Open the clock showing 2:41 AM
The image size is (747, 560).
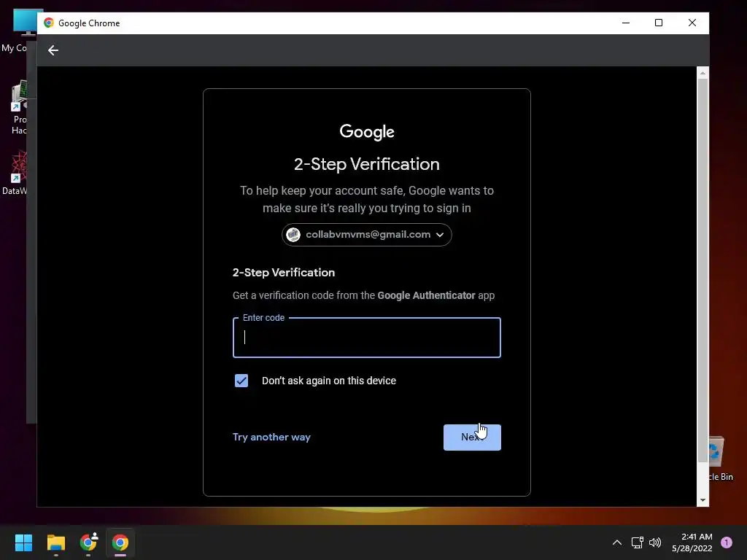692,542
